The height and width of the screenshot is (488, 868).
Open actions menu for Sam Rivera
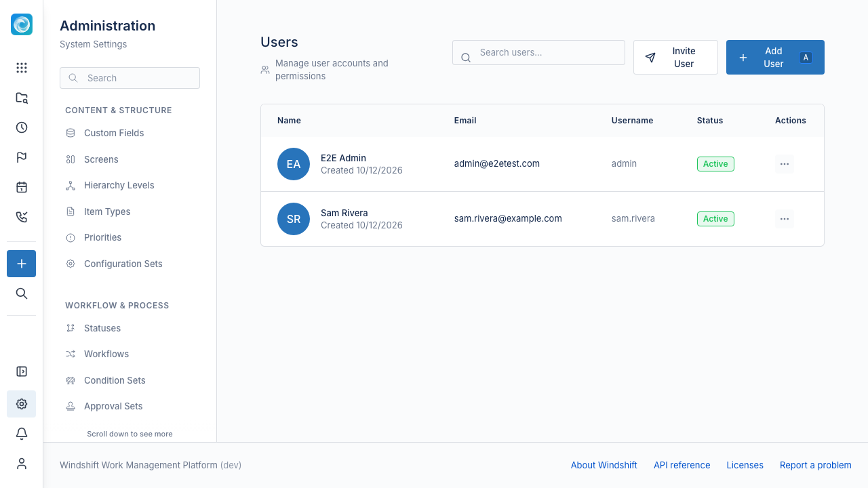pos(785,219)
